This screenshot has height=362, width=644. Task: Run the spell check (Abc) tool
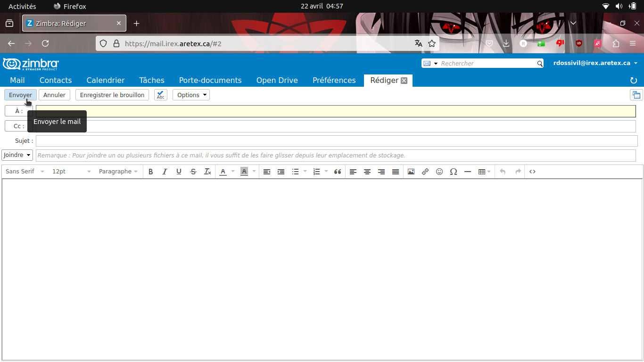pos(161,95)
